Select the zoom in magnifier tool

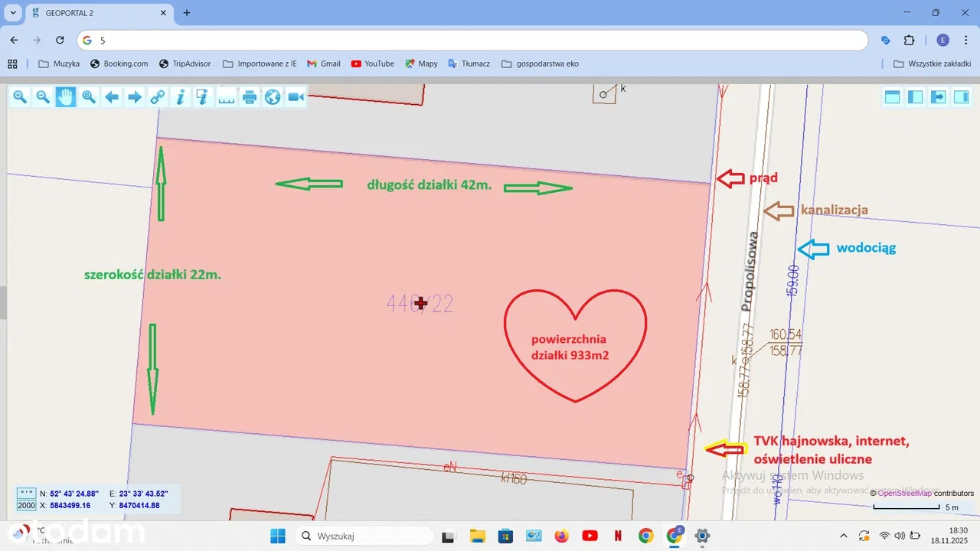(20, 96)
